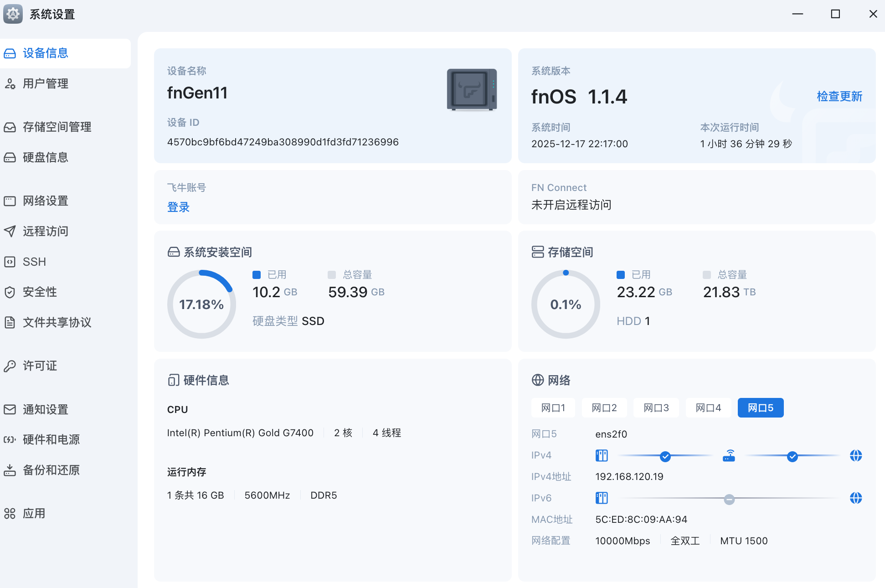The image size is (885, 588).
Task: Open 用户管理 in the sidebar
Action: click(x=46, y=83)
